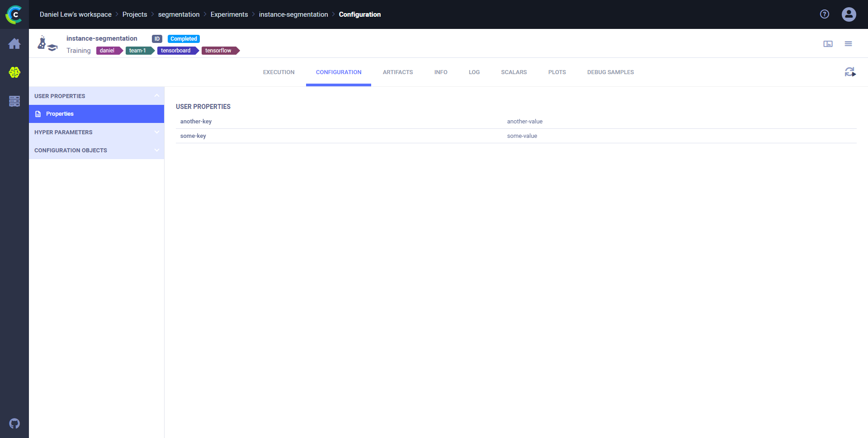The height and width of the screenshot is (438, 868).
Task: Open the user profile avatar menu
Action: 849,14
